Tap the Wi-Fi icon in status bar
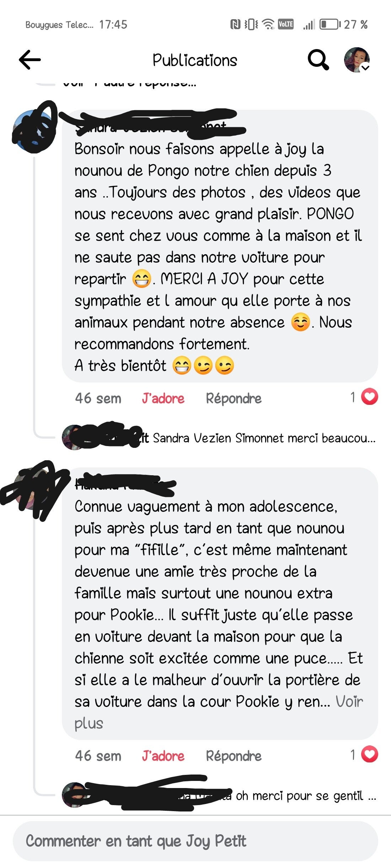The width and height of the screenshot is (391, 868). (268, 25)
